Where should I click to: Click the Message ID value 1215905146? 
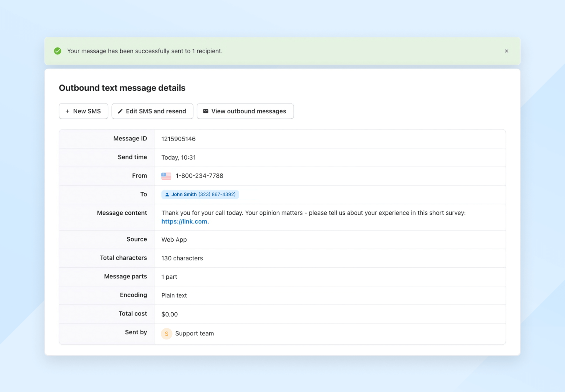[178, 139]
